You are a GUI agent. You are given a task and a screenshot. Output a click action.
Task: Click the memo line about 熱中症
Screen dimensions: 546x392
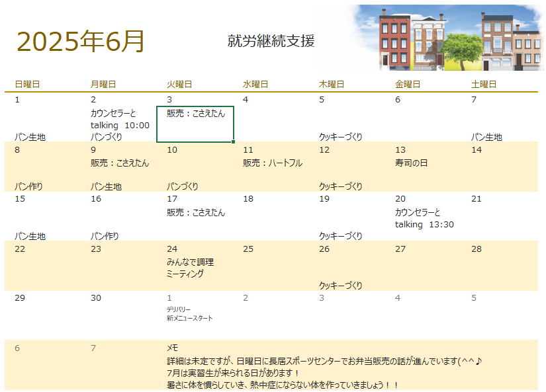tap(283, 385)
